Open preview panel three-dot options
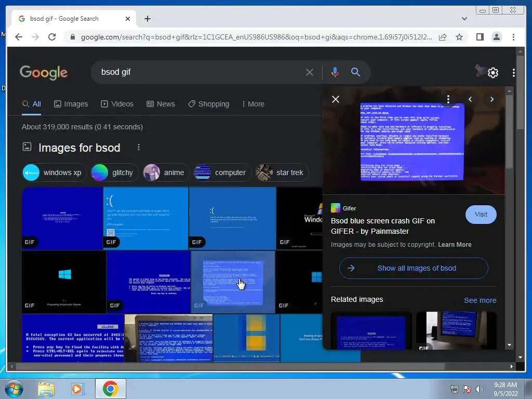The height and width of the screenshot is (399, 532). [448, 99]
